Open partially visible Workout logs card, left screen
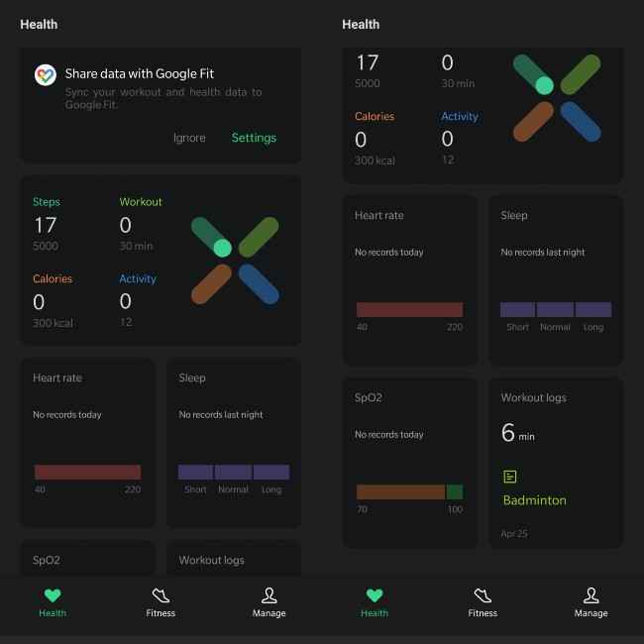This screenshot has height=644, width=644. tap(234, 559)
